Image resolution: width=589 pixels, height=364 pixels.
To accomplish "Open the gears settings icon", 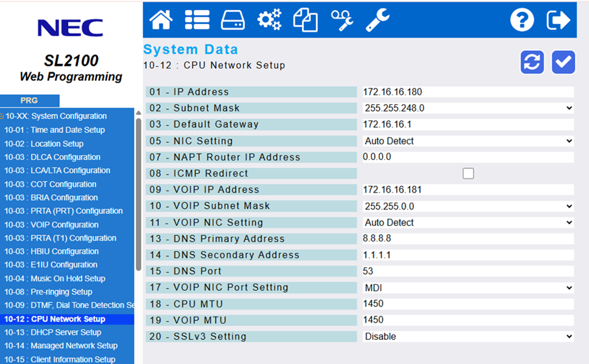I will (269, 20).
